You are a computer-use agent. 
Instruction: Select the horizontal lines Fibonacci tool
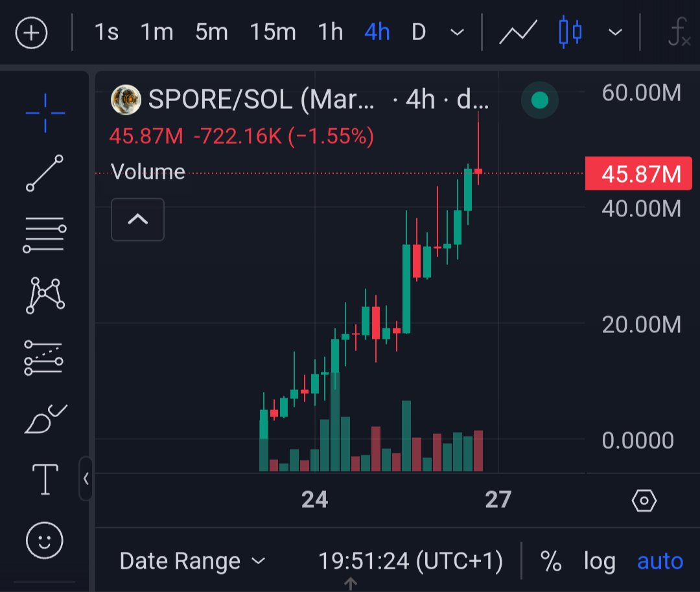[x=45, y=234]
